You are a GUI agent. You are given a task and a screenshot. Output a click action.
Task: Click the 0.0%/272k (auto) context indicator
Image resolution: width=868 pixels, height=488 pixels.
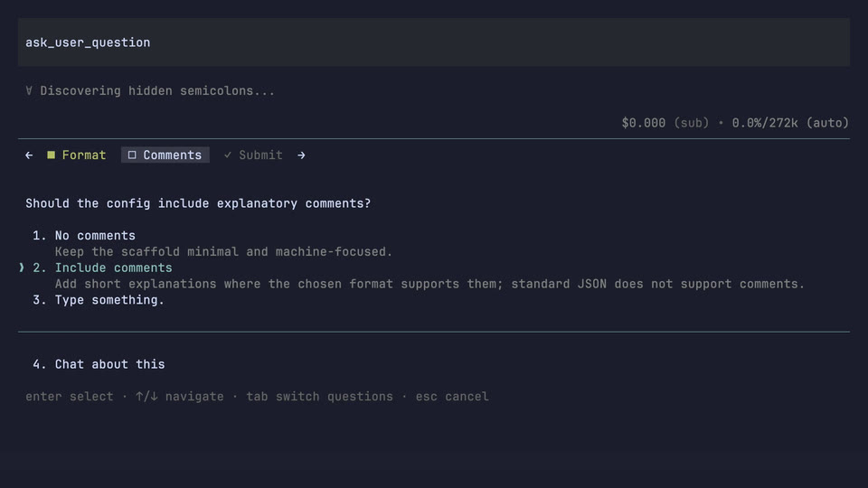790,123
